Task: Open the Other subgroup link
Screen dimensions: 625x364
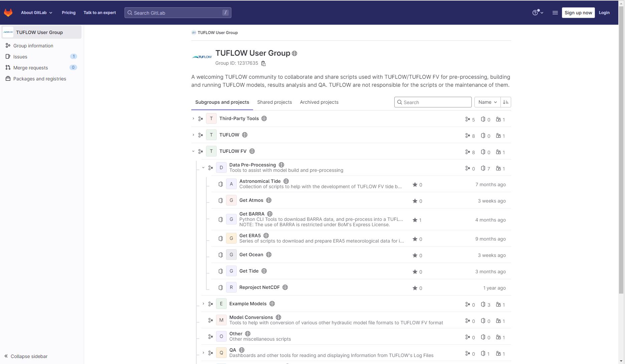Action: [x=236, y=334]
